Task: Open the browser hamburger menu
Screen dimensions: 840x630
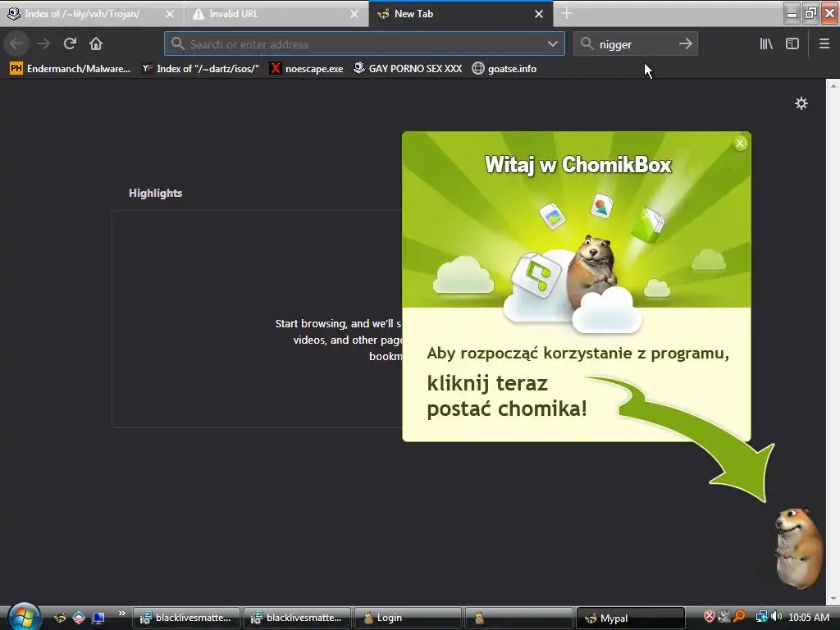Action: pos(824,44)
